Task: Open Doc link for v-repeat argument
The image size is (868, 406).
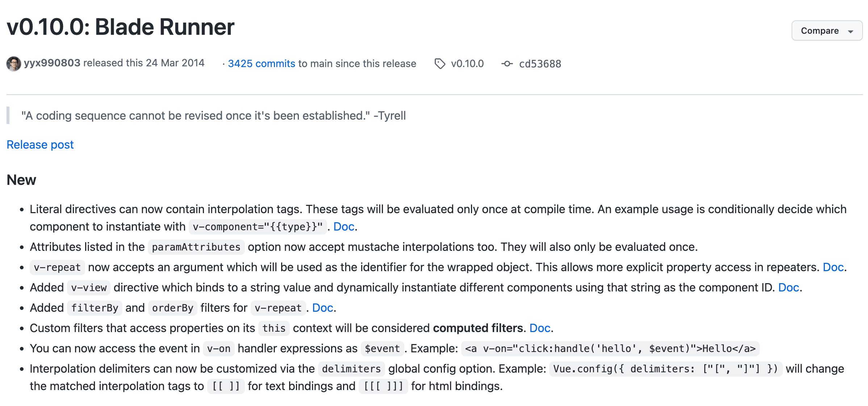Action: click(833, 267)
